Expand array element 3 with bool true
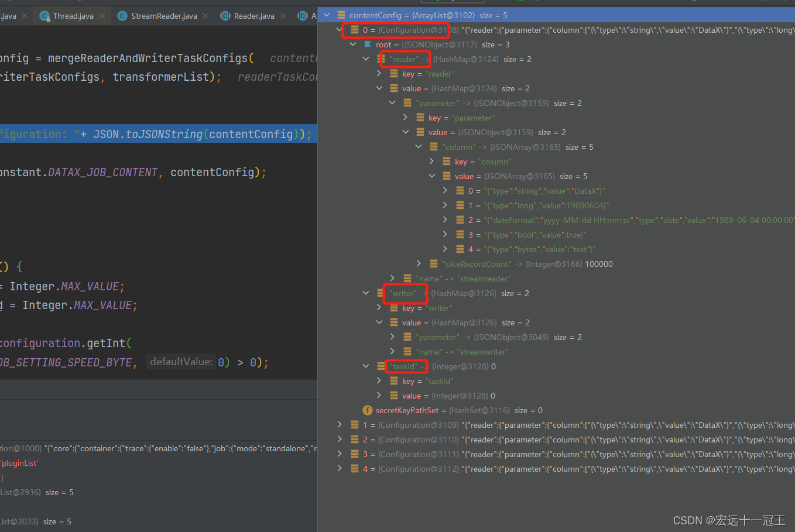Image resolution: width=795 pixels, height=532 pixels. coord(445,235)
